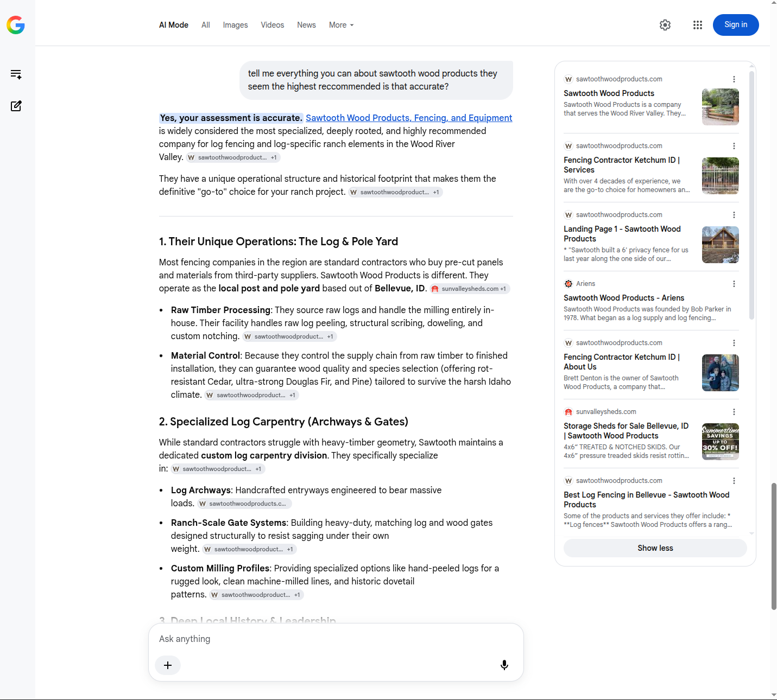Switch to the All tab
The width and height of the screenshot is (777, 700).
[206, 25]
